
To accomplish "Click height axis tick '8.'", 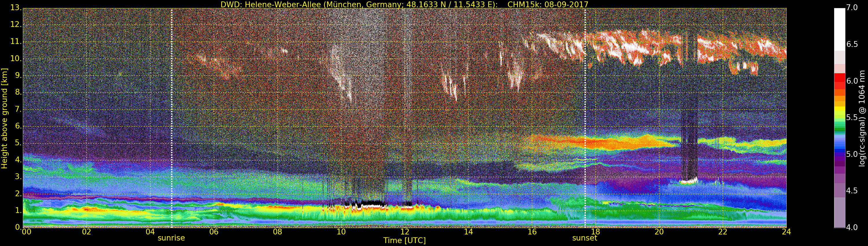I will point(18,92).
